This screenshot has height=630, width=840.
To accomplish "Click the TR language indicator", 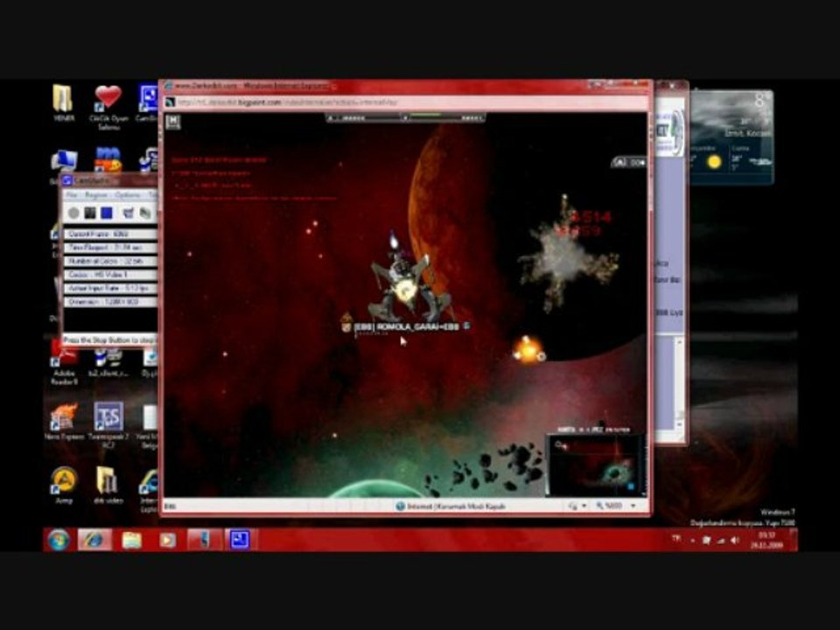I will pos(676,539).
